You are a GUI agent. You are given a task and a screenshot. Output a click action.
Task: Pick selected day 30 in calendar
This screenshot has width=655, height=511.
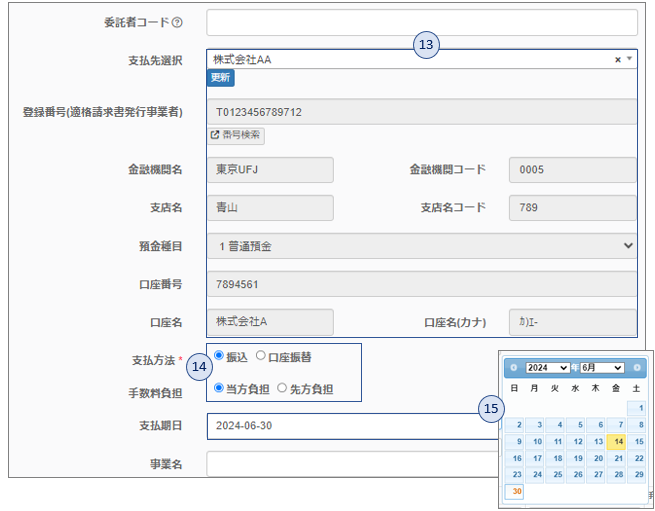[514, 491]
